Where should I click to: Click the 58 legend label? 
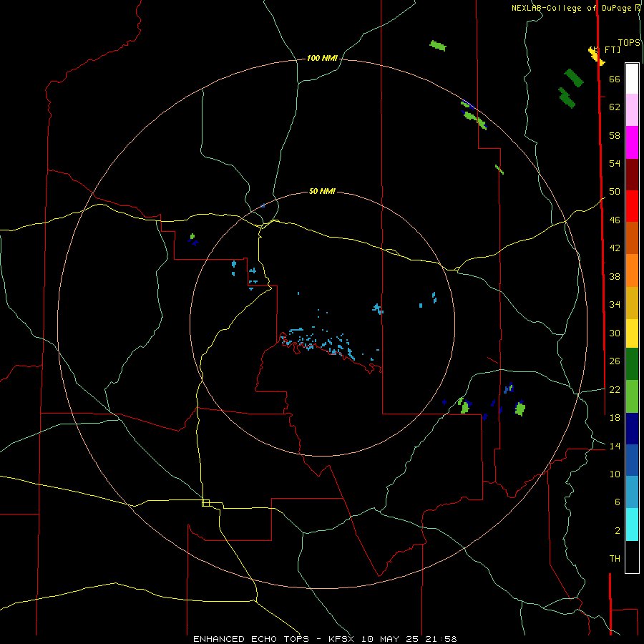pos(615,135)
